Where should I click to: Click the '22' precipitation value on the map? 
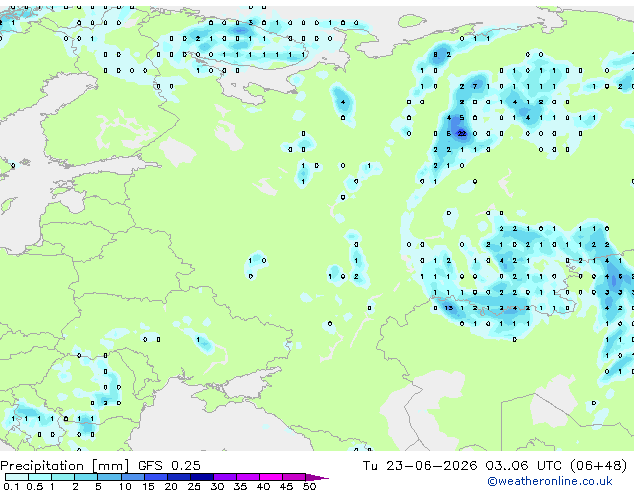coord(462,133)
